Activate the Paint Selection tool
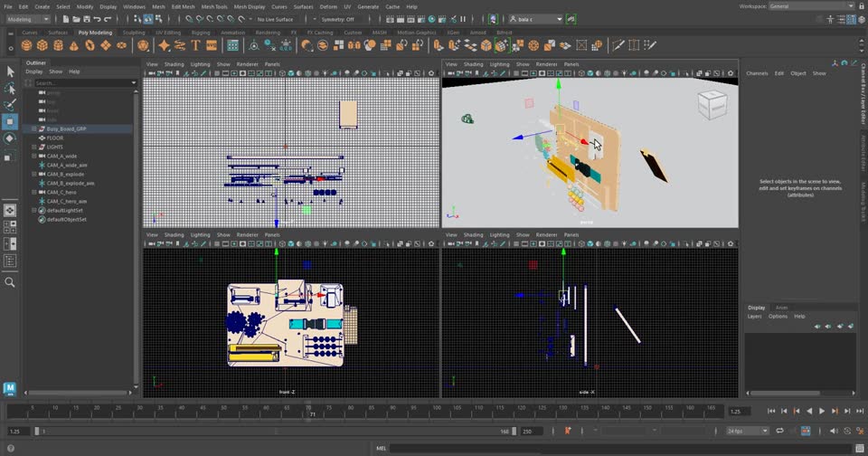Image resolution: width=868 pixels, height=456 pixels. pyautogui.click(x=10, y=105)
